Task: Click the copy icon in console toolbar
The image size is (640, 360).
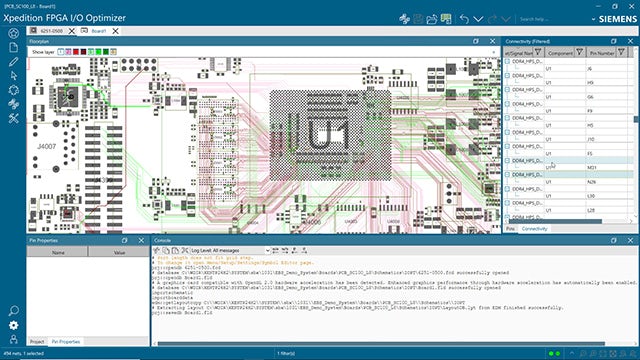Action: (166, 250)
